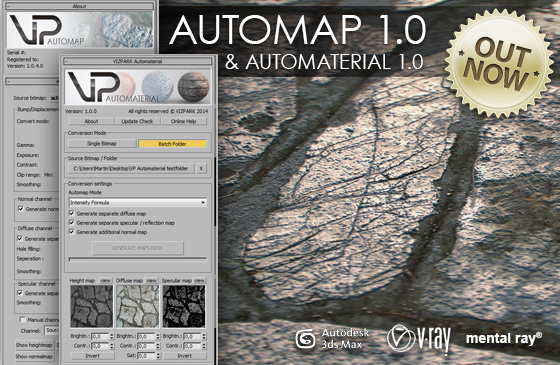Click the 'AUTOMAP 1.0' banner title
Viewport: 560px width, 365px height.
(x=298, y=29)
